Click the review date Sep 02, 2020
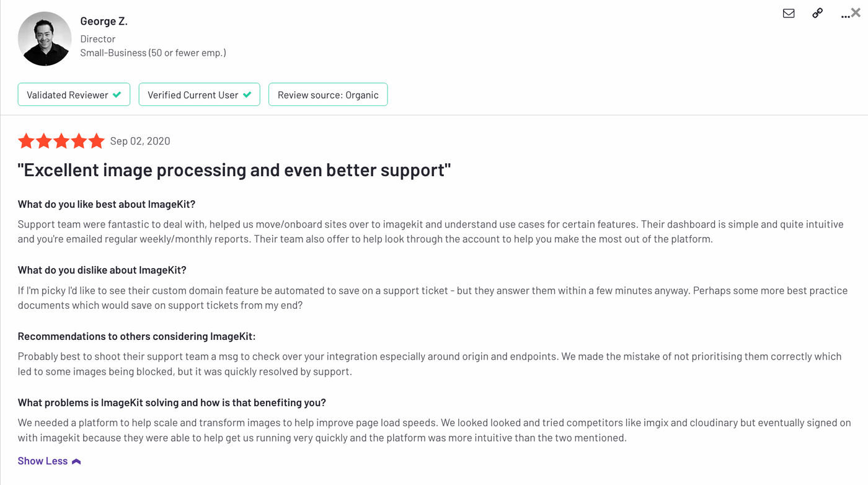The width and height of the screenshot is (868, 485). 140,141
